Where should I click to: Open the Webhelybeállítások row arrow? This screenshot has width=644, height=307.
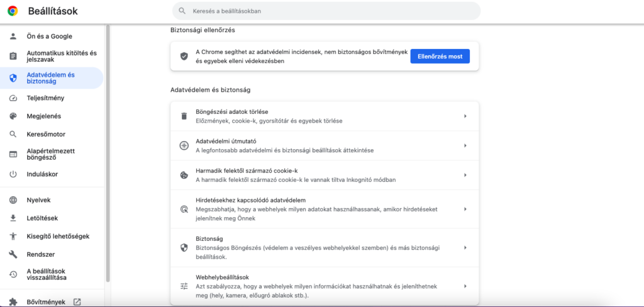point(465,286)
